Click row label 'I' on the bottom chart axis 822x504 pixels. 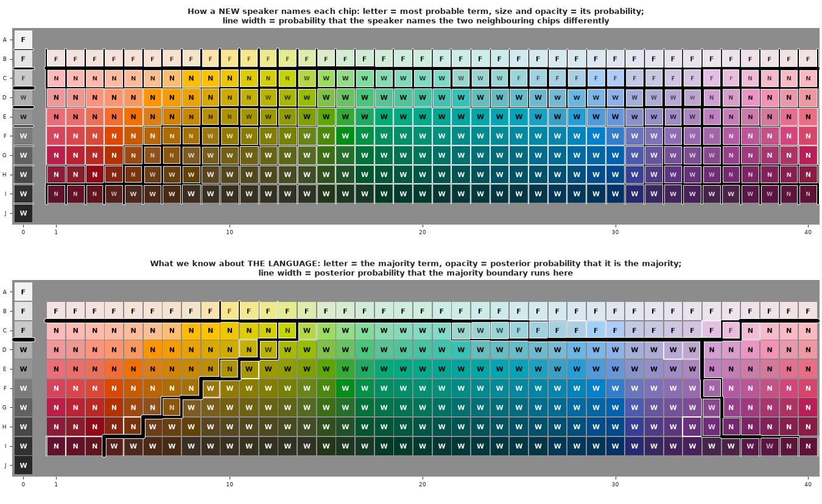pyautogui.click(x=5, y=446)
